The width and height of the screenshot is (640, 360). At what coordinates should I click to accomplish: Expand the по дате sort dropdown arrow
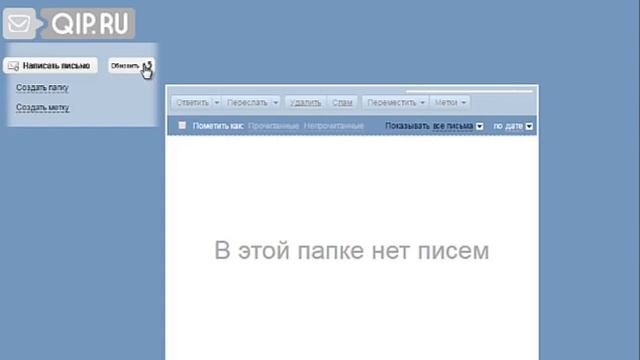(529, 127)
